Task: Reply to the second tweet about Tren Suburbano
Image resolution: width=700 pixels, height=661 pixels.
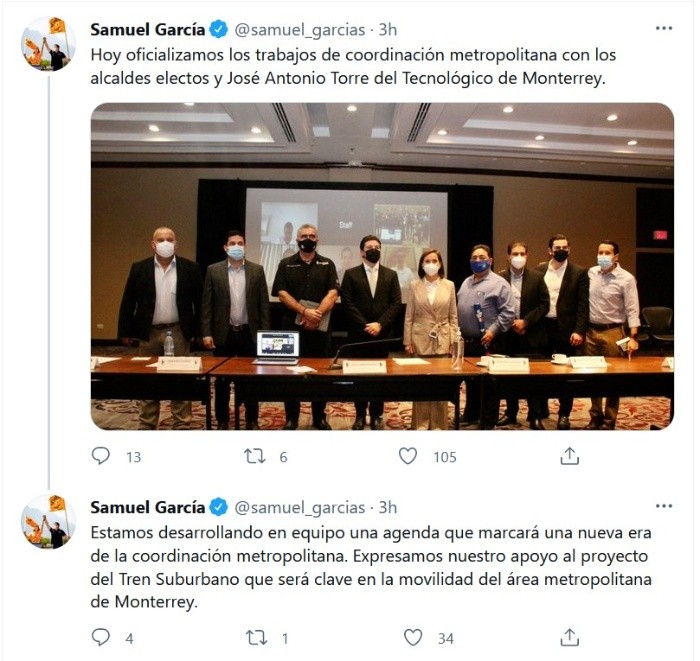Action: coord(100,637)
